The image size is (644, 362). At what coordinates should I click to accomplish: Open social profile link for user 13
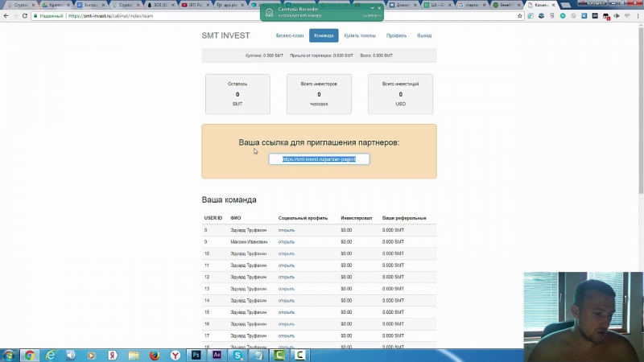(287, 289)
